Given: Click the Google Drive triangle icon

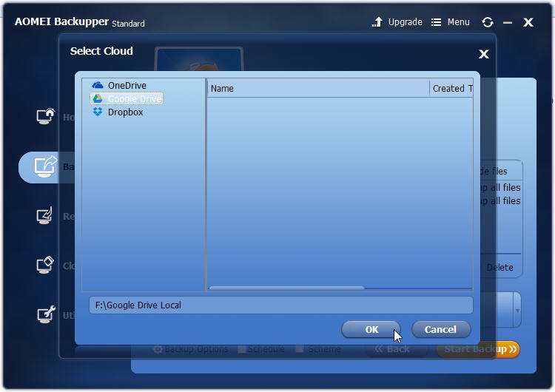Looking at the screenshot, I should [98, 98].
